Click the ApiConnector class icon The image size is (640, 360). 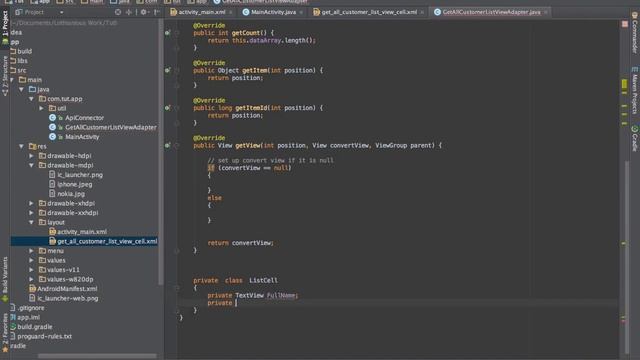point(52,118)
